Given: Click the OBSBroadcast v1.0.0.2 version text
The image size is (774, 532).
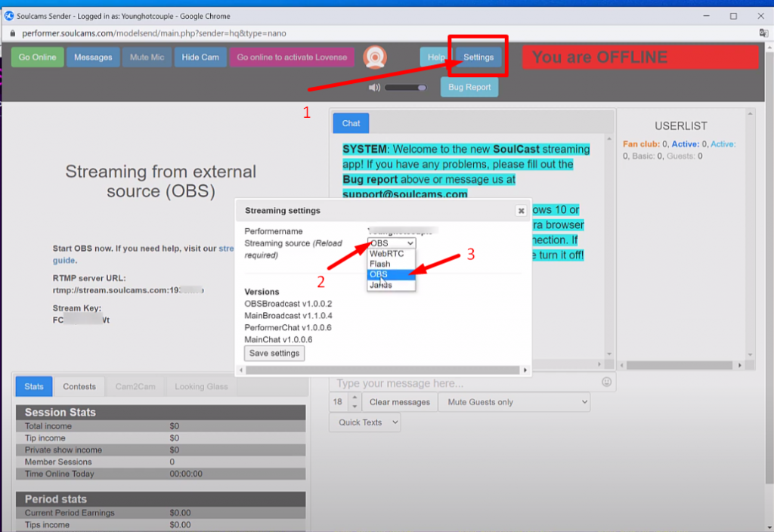Looking at the screenshot, I should (288, 304).
